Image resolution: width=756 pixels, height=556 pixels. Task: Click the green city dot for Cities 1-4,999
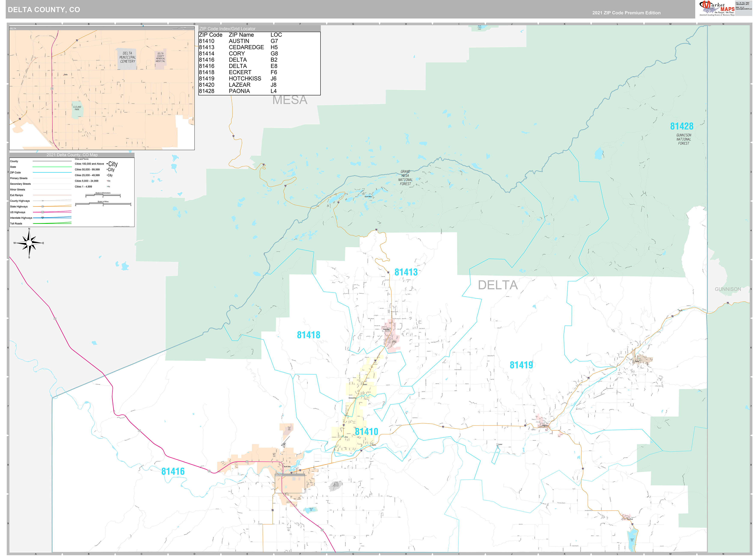pyautogui.click(x=107, y=186)
